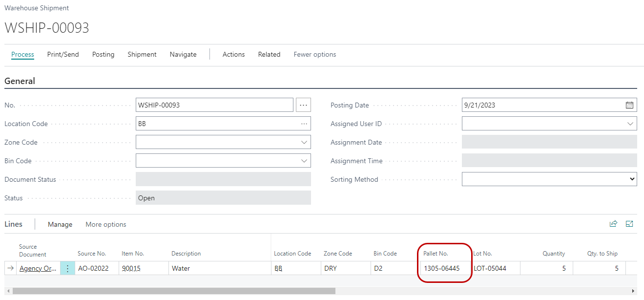Click the No. field ellipsis assist button
Screen dimensions: 644x300
[303, 105]
